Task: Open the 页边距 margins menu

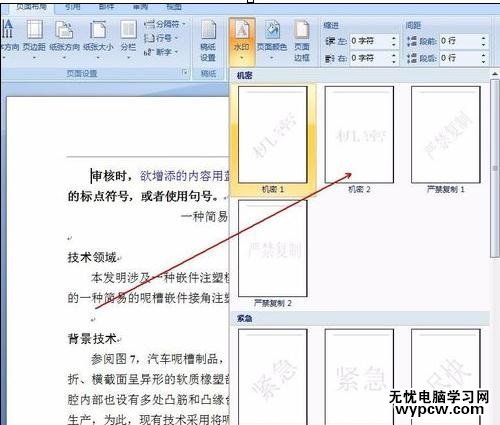Action: [x=34, y=39]
